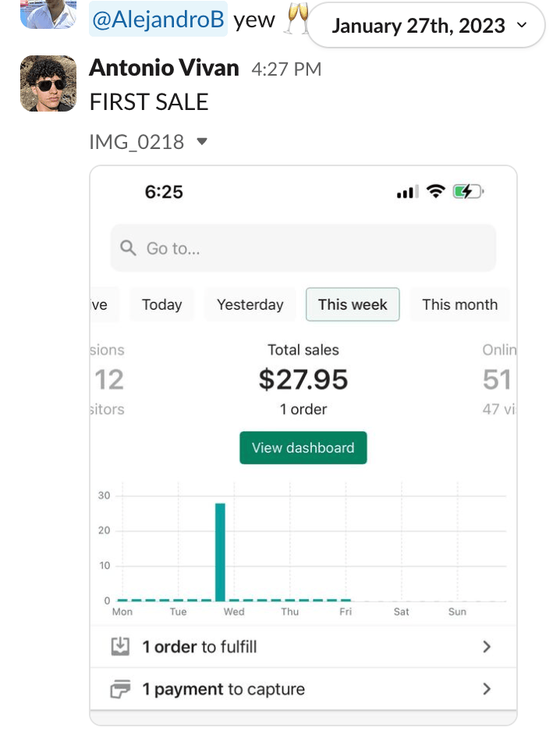Viewport: 560px width, 738px height.
Task: Click the search magnifier icon
Action: (x=129, y=248)
